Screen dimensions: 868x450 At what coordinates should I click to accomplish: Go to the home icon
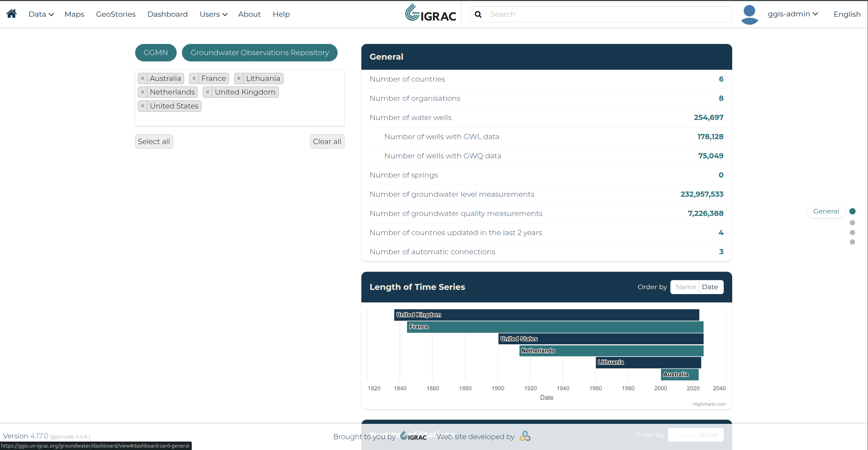[12, 14]
